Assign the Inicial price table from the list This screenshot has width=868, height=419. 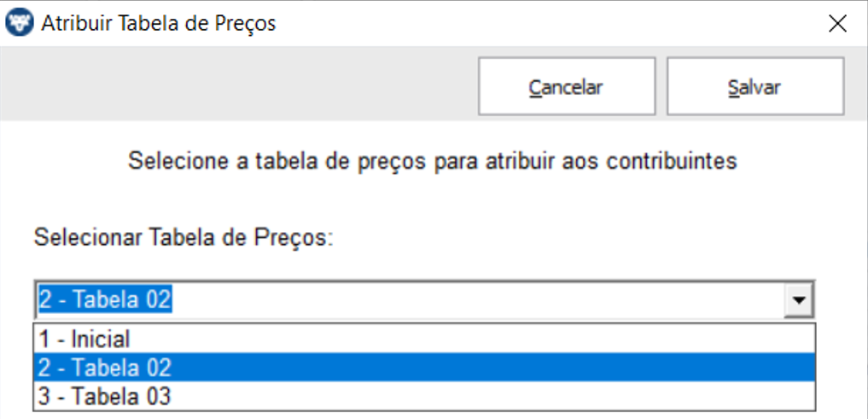(x=424, y=339)
